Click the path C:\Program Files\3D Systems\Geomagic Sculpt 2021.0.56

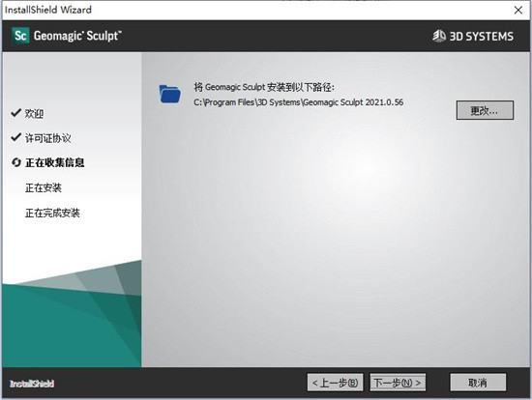[299, 102]
